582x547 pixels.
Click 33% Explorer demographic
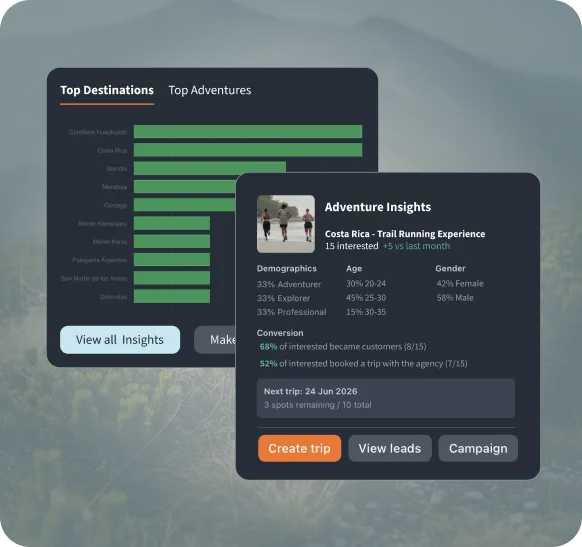[284, 298]
